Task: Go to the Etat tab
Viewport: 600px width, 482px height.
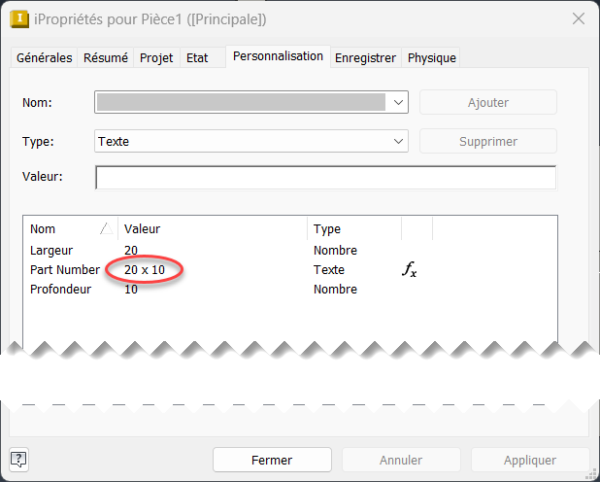Action: click(197, 58)
